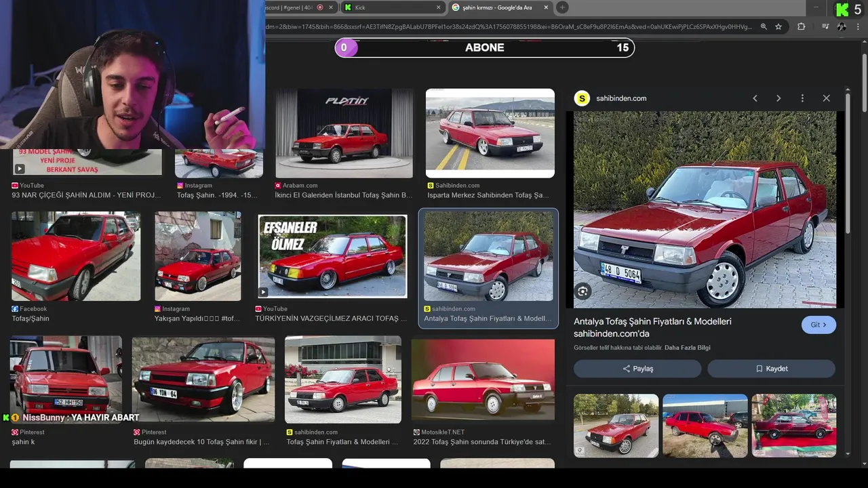Open the browser profile avatar
Viewport: 868px width, 488px height.
tap(842, 26)
